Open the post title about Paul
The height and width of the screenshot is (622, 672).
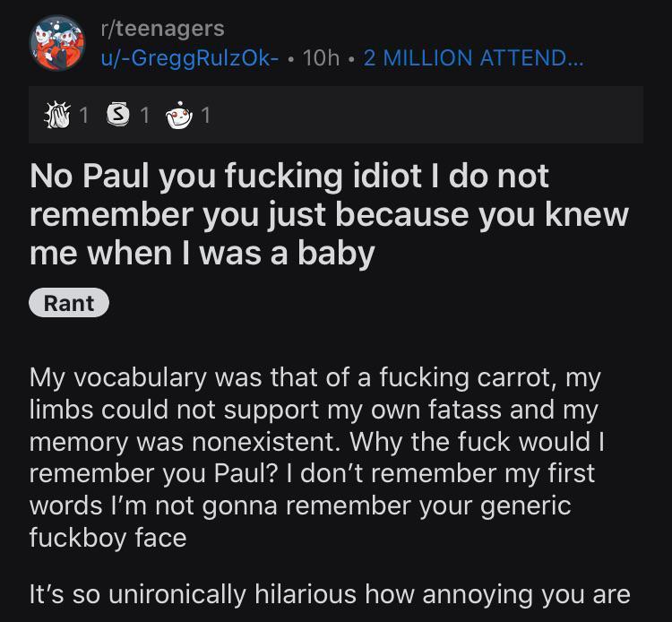click(x=329, y=214)
